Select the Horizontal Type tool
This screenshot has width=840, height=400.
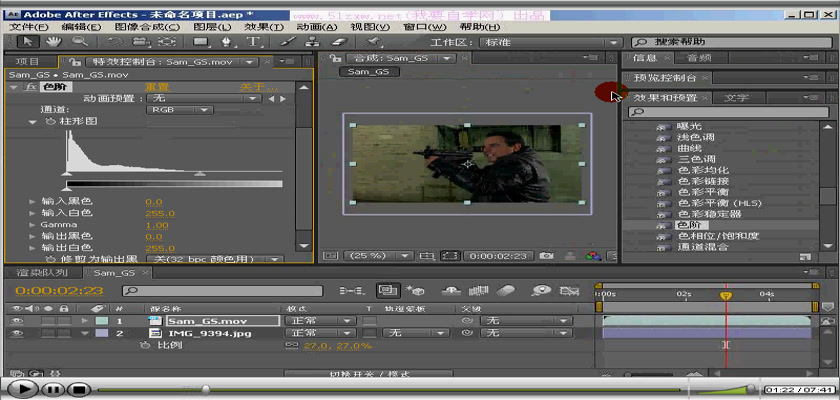[253, 42]
